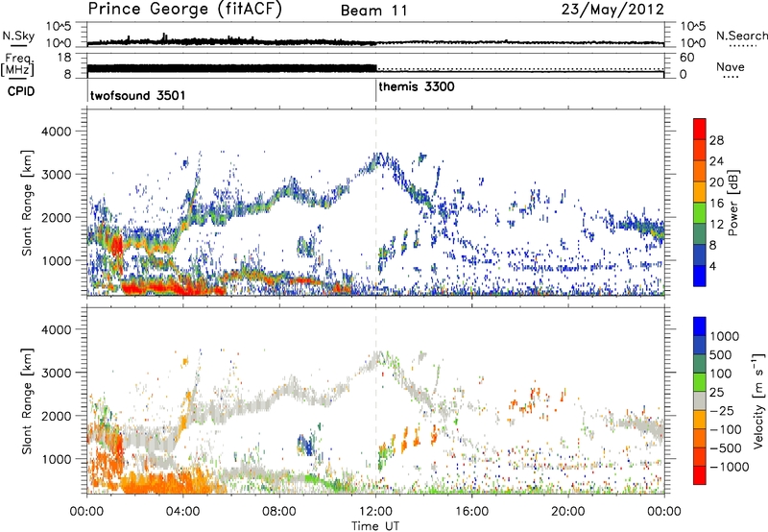Image resolution: width=768 pixels, height=532 pixels.
Task: Click the 'Velocity [m s-1]' colorbar title
Action: click(x=759, y=400)
